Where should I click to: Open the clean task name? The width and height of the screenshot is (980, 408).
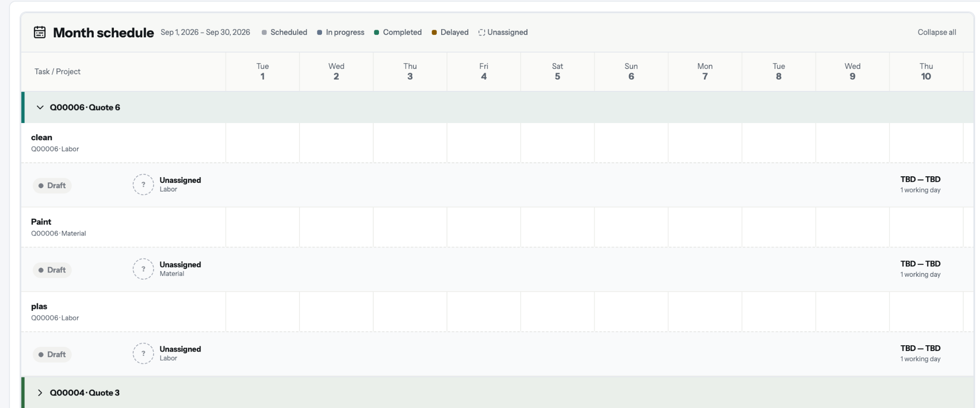(x=42, y=137)
